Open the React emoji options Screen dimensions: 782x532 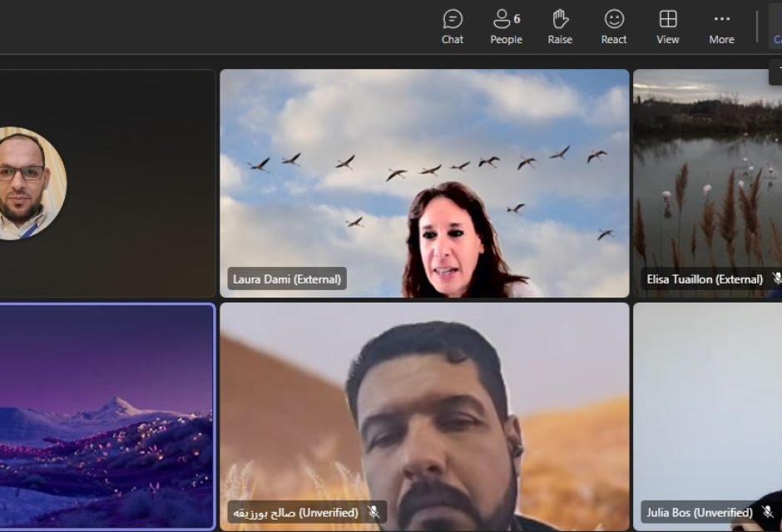pyautogui.click(x=614, y=27)
